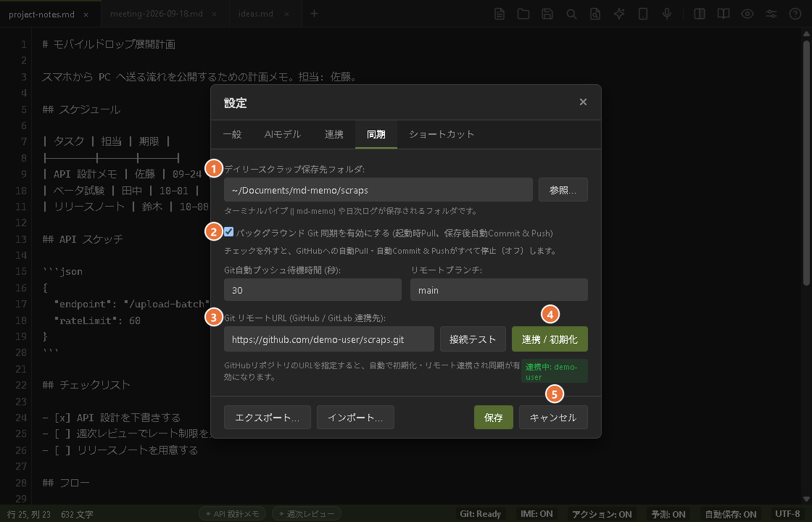This screenshot has height=522, width=812.
Task: Click the 行 25, 列 23 cursor position indicator
Action: [x=29, y=514]
